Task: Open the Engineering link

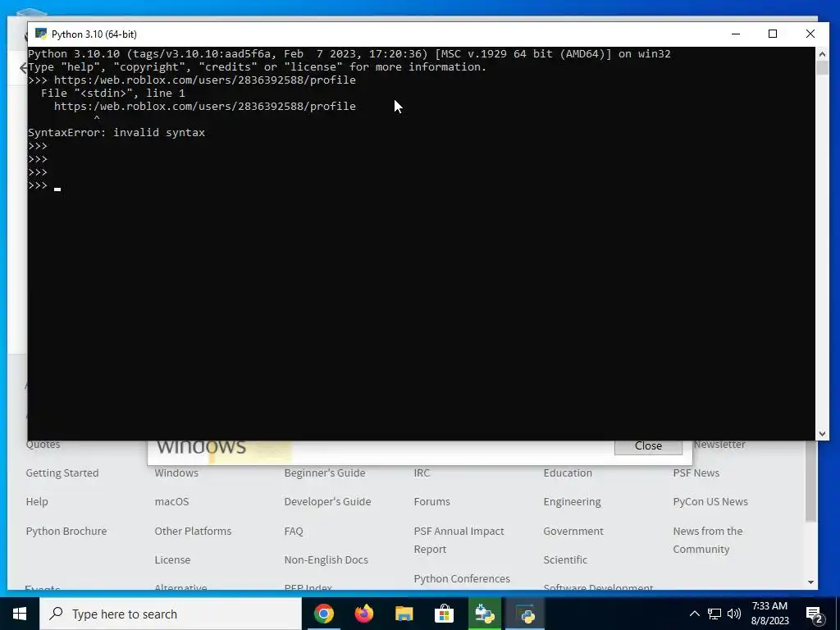Action: tap(572, 502)
